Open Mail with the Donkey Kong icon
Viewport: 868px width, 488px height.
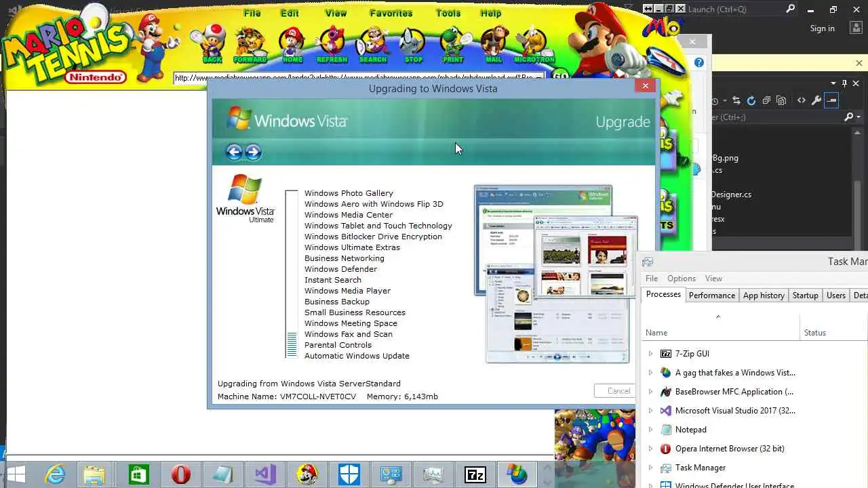[x=494, y=44]
